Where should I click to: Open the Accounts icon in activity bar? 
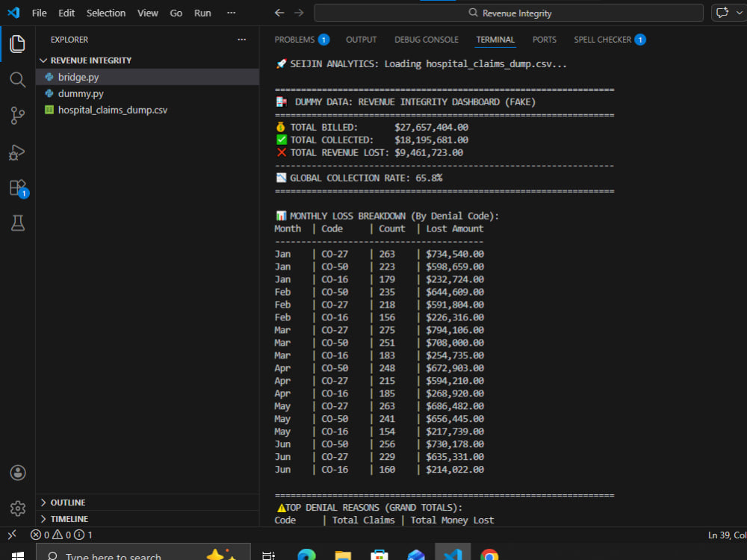[x=18, y=473]
